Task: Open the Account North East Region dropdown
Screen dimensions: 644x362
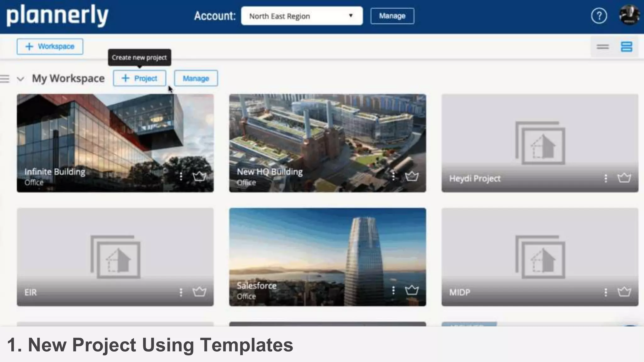Action: 302,16
